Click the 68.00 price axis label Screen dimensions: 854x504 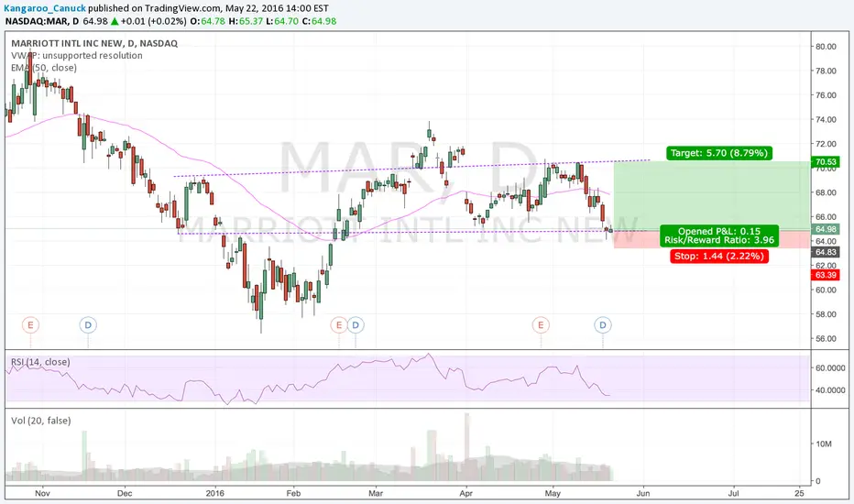click(x=826, y=192)
